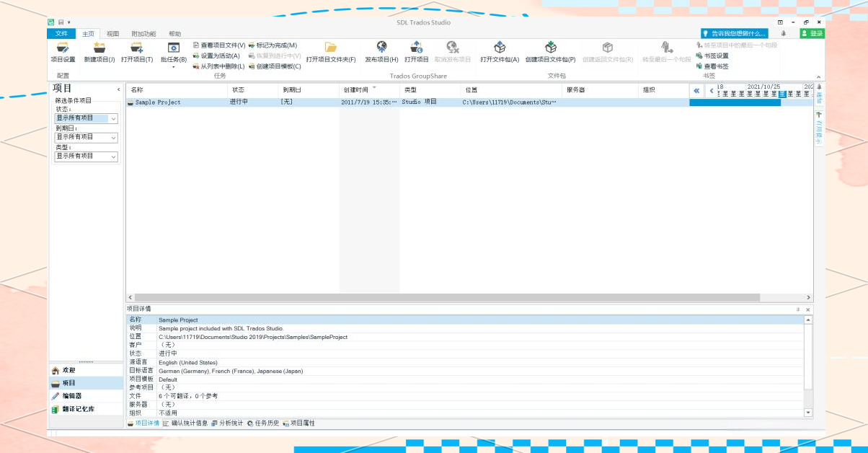Go to the 项目 projects view
This screenshot has height=453, width=868.
(86, 383)
